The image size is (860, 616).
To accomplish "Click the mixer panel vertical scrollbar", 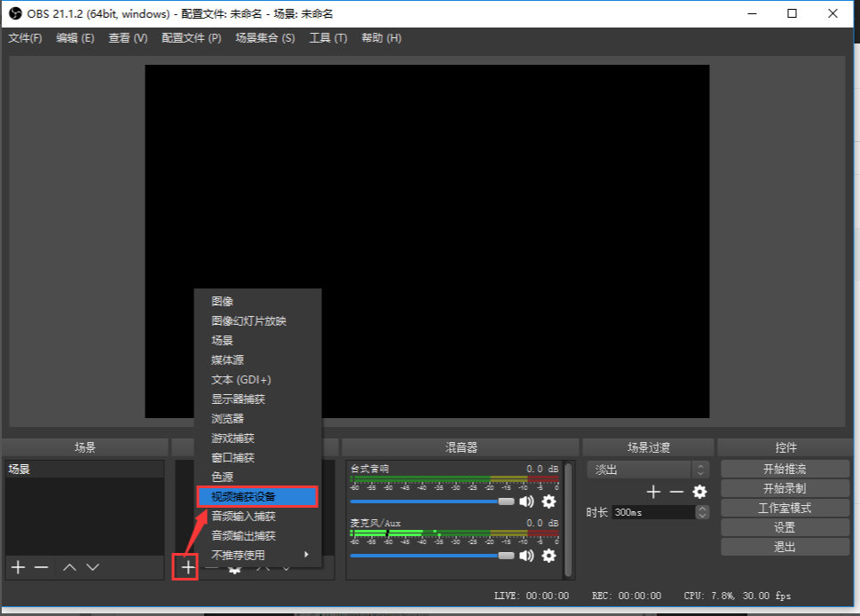I will (568, 520).
